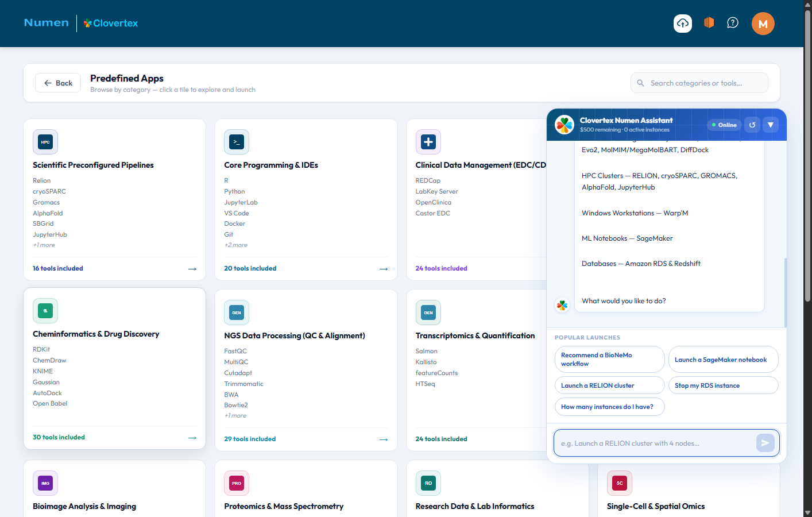Focus the assistant message input box

click(x=666, y=443)
